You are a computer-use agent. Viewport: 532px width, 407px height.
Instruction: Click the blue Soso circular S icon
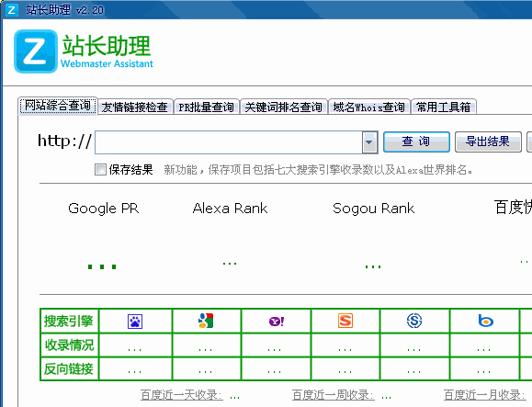[414, 321]
